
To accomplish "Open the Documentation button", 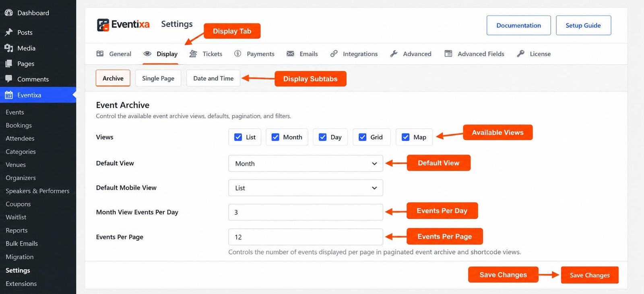I will (x=518, y=25).
